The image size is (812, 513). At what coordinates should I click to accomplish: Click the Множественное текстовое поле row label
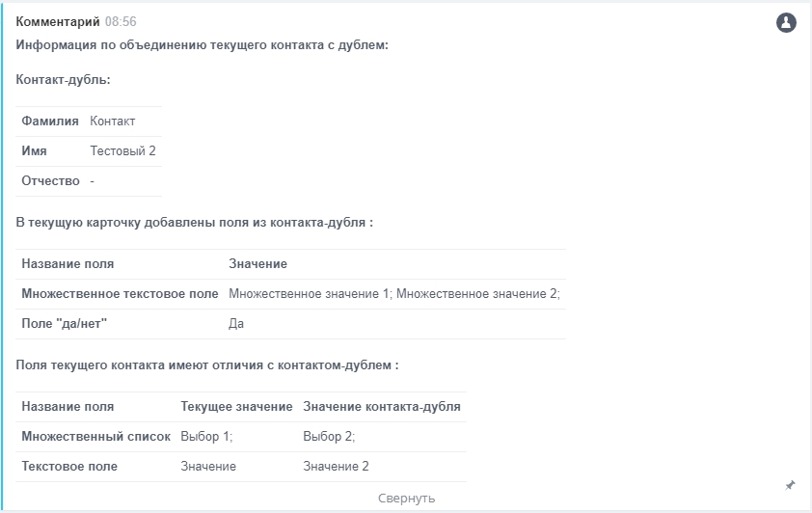[x=120, y=294]
